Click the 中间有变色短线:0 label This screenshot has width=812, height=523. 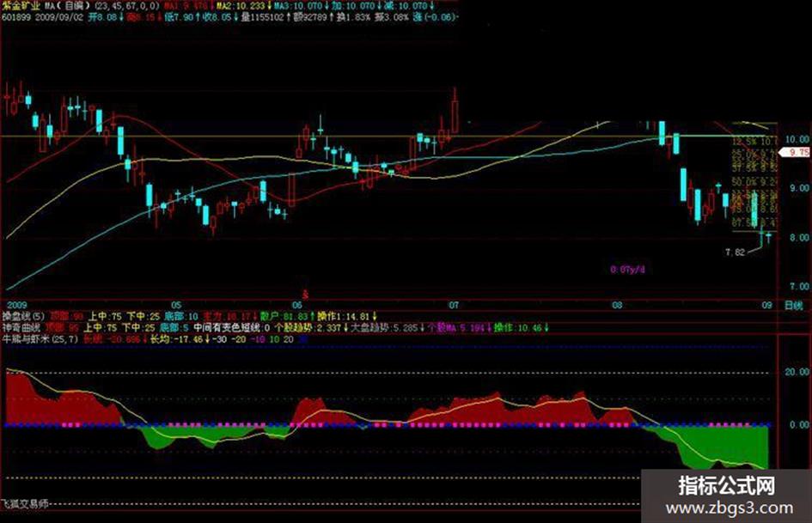click(231, 327)
